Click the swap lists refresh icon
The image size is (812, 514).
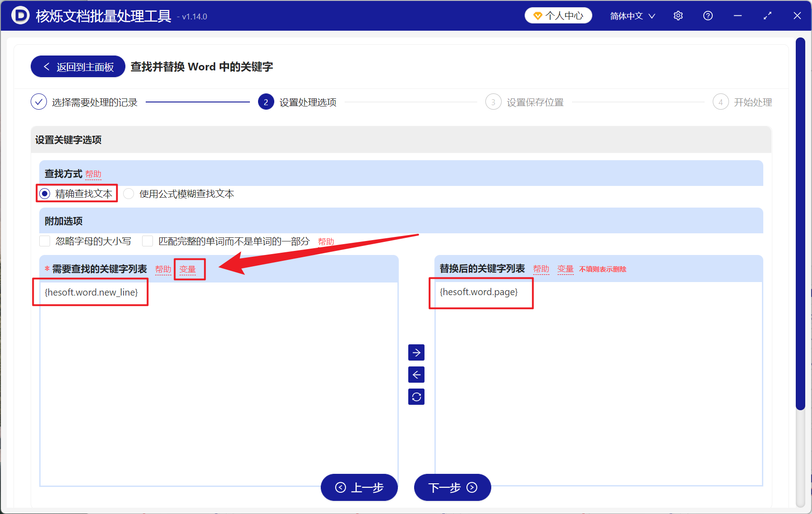(x=416, y=397)
